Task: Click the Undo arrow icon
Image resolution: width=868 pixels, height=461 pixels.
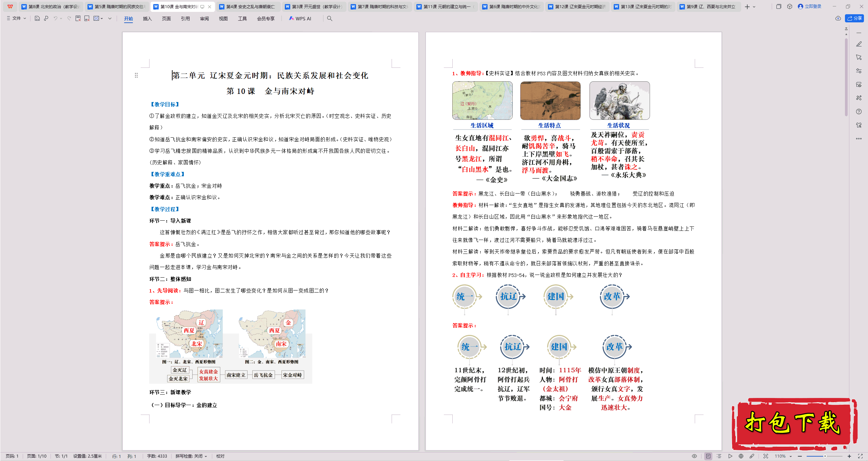Action: pyautogui.click(x=55, y=18)
